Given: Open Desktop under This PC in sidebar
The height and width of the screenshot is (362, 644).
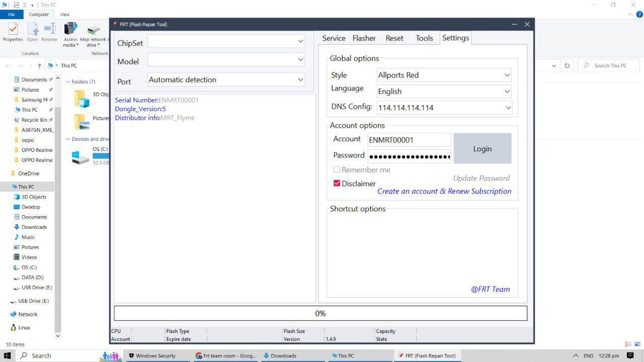Looking at the screenshot, I should [x=31, y=207].
